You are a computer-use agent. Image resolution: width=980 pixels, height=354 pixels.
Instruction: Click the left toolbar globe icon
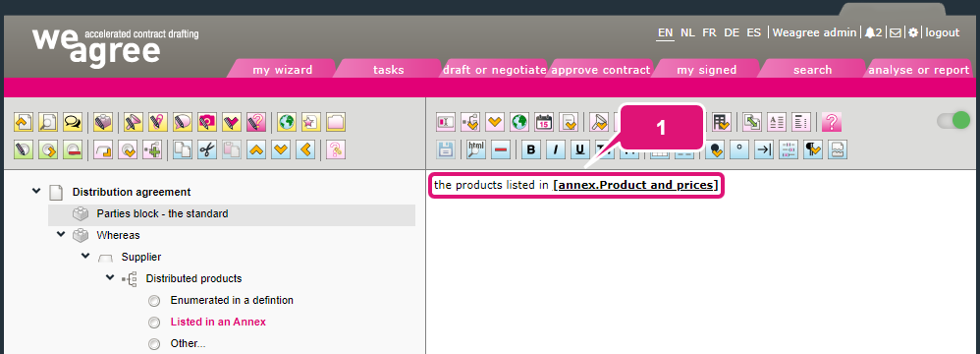(287, 122)
